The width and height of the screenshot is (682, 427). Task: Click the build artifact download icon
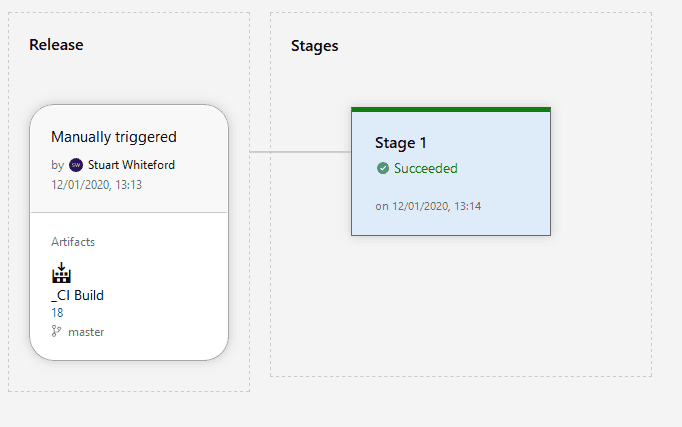coord(61,273)
